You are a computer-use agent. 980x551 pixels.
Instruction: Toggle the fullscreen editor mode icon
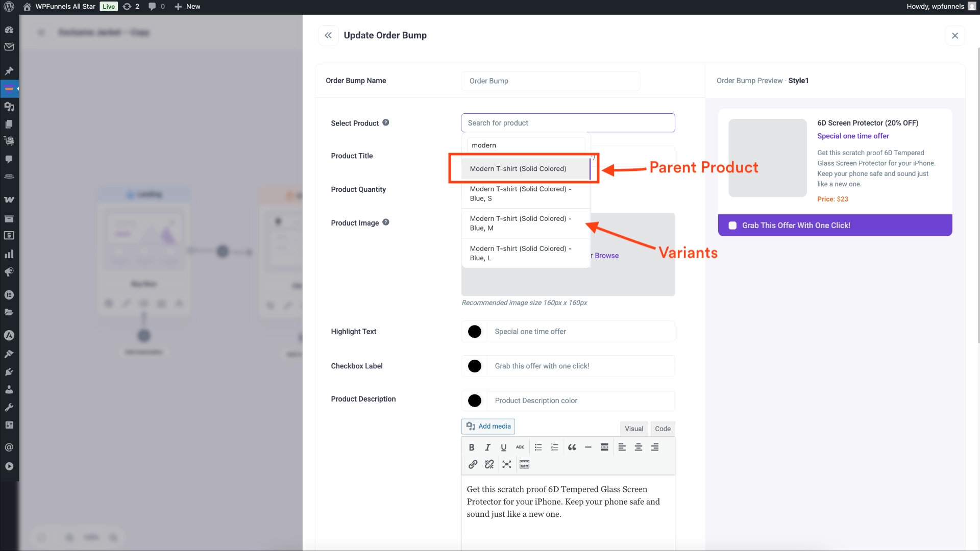[506, 464]
